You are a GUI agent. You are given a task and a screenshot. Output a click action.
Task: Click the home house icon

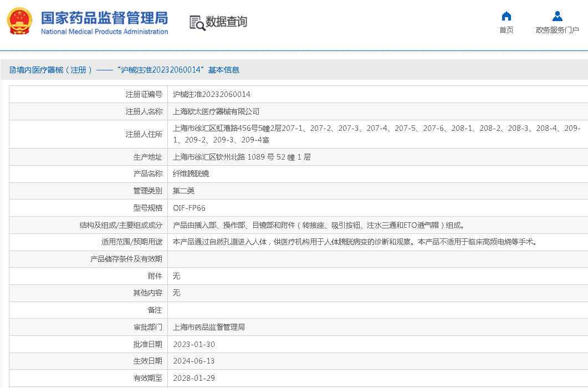pos(506,16)
